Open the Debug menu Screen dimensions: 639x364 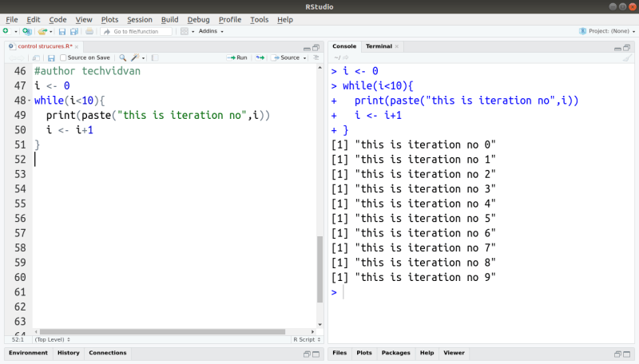coord(198,19)
